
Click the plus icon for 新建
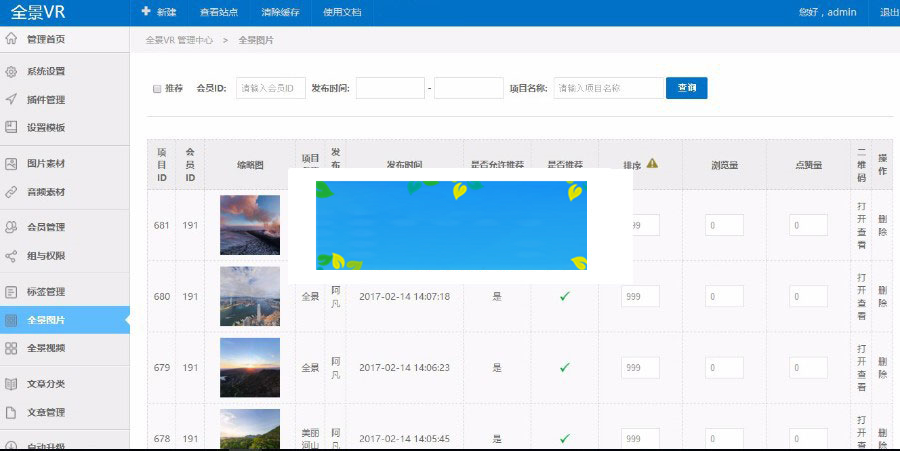(x=146, y=12)
